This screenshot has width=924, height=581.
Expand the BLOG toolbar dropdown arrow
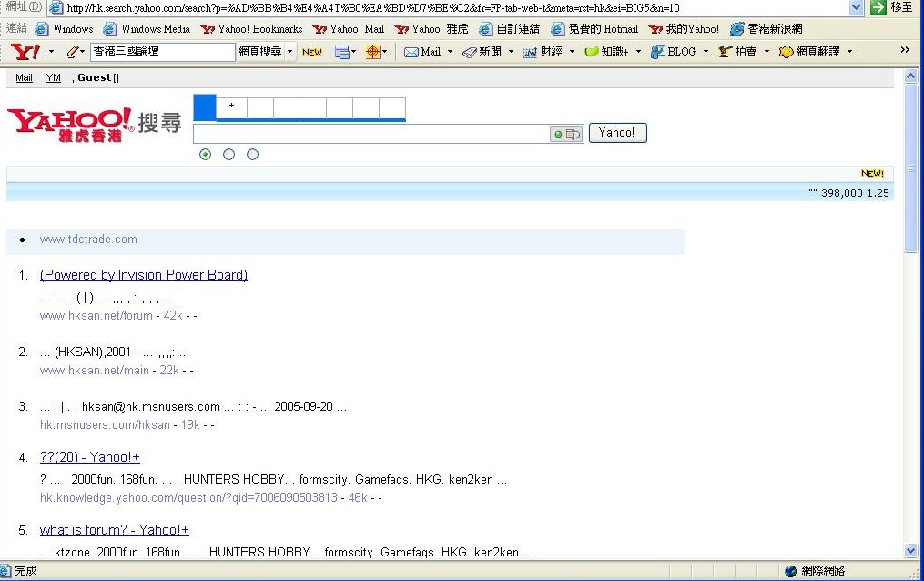click(706, 52)
